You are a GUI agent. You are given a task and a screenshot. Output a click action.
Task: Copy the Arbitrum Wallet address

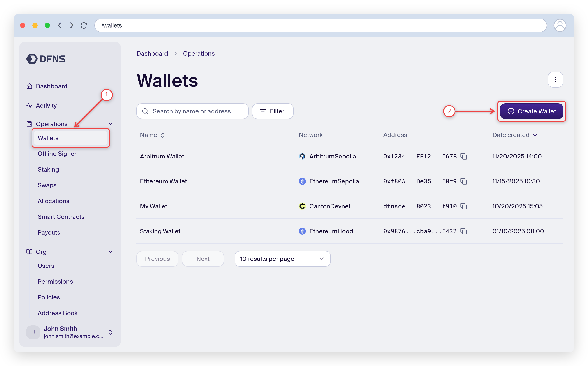(464, 156)
